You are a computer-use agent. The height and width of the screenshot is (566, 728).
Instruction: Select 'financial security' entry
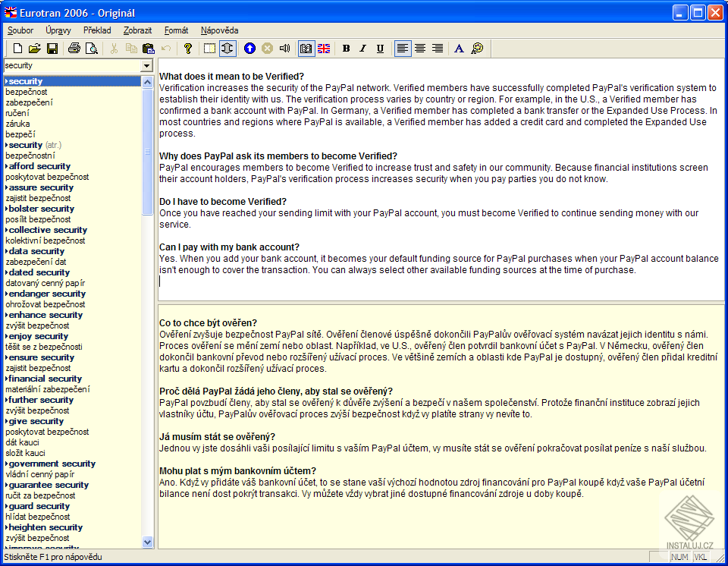(45, 379)
